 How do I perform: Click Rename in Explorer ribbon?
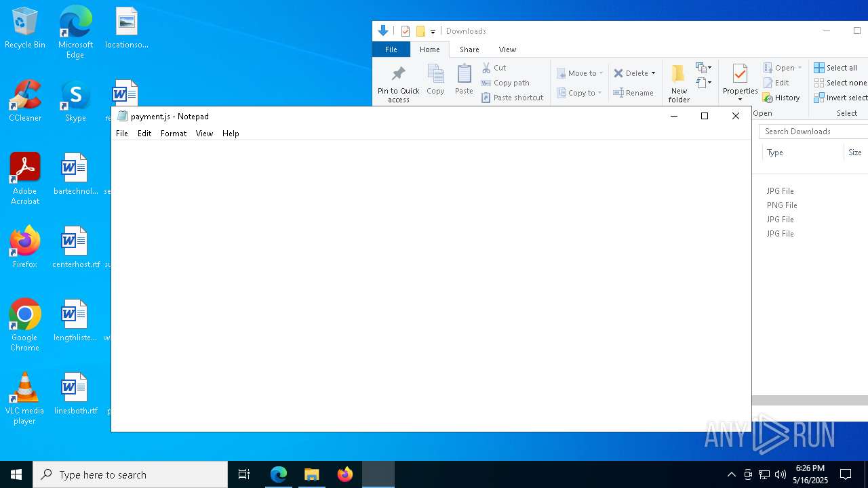tap(633, 93)
